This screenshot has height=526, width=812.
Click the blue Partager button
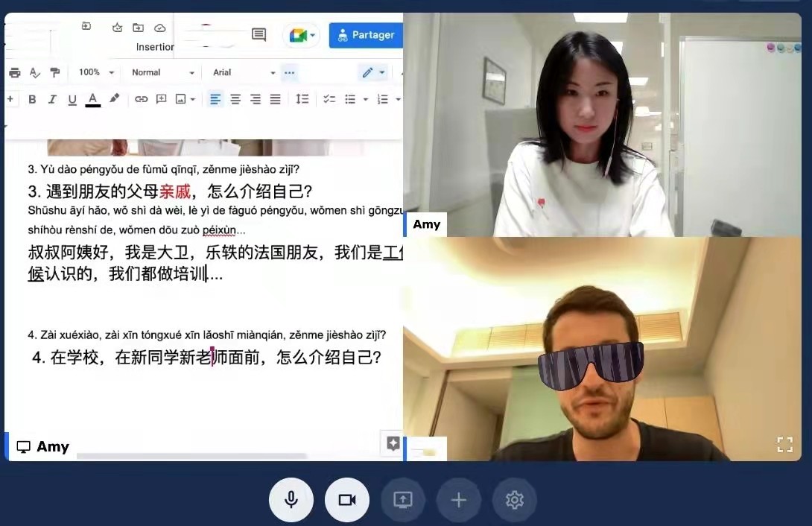click(365, 34)
